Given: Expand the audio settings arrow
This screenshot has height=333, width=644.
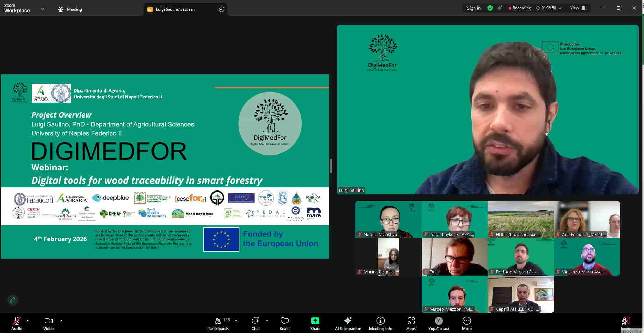Looking at the screenshot, I should (28, 321).
